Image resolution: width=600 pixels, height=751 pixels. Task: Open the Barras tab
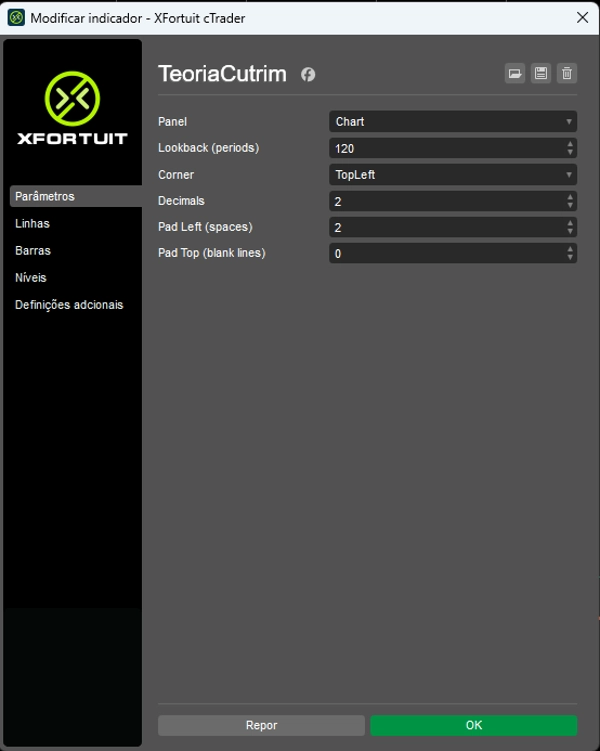pos(33,251)
